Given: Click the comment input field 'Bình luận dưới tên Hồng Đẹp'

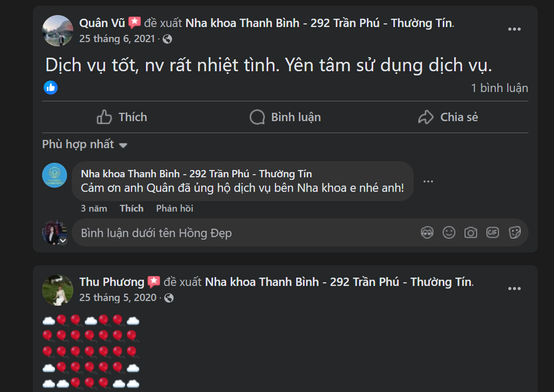Looking at the screenshot, I should point(208,233).
